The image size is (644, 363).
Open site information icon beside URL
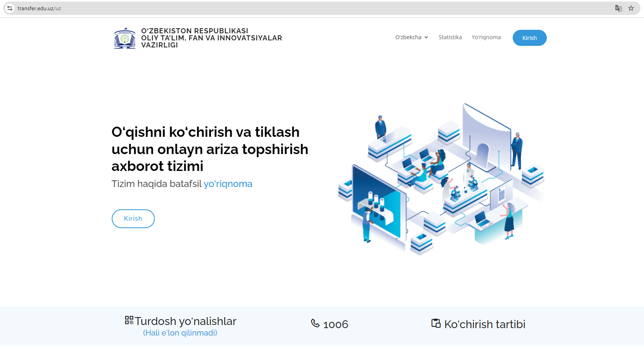[10, 8]
